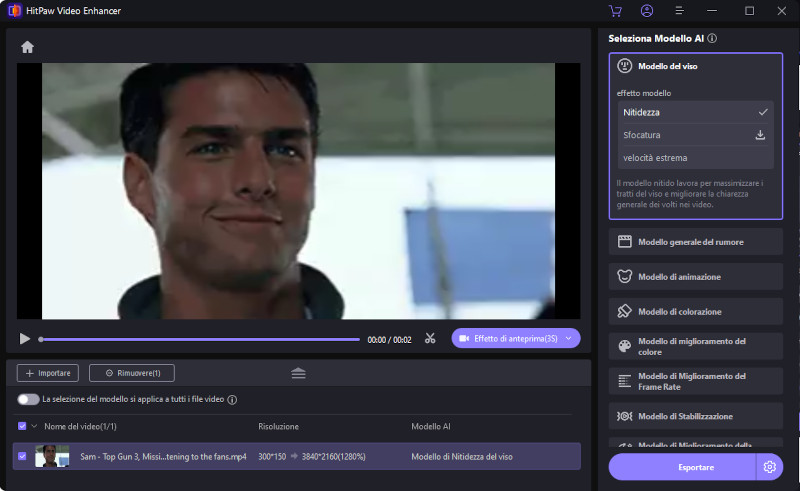
Task: Collapse the file list panel handle
Action: coord(298,373)
